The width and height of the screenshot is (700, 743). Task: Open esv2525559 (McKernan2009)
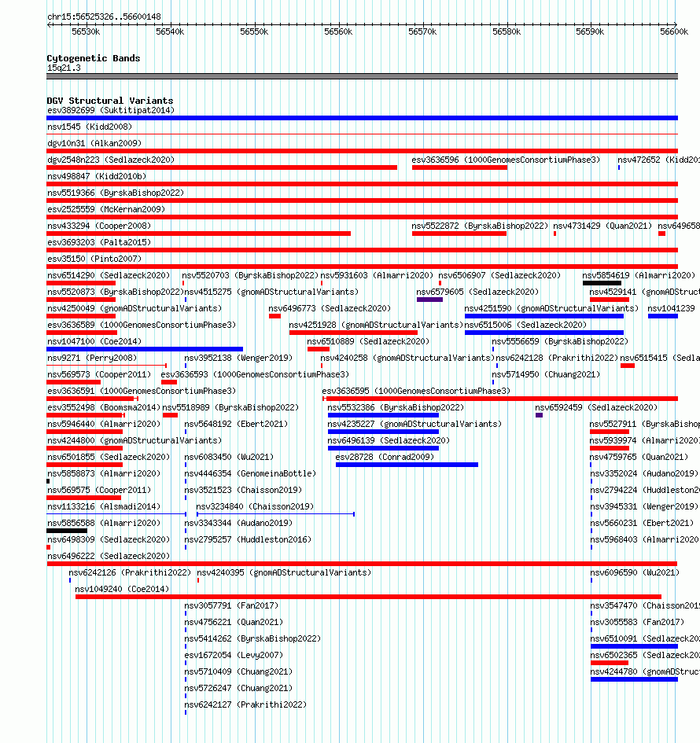[x=106, y=210]
